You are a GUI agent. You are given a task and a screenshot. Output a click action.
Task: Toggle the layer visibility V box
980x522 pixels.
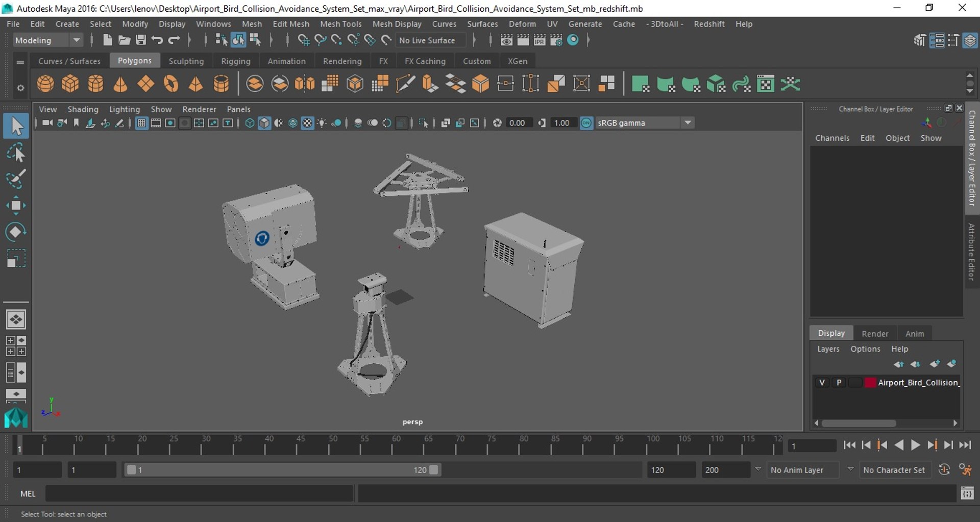822,383
